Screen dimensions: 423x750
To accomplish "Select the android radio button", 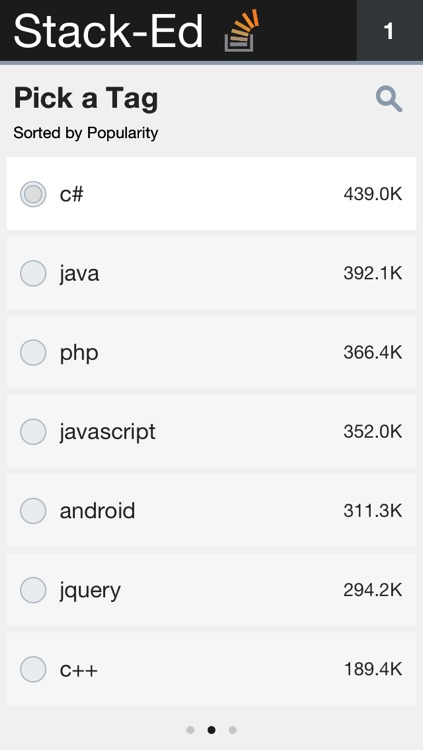I will [x=33, y=511].
